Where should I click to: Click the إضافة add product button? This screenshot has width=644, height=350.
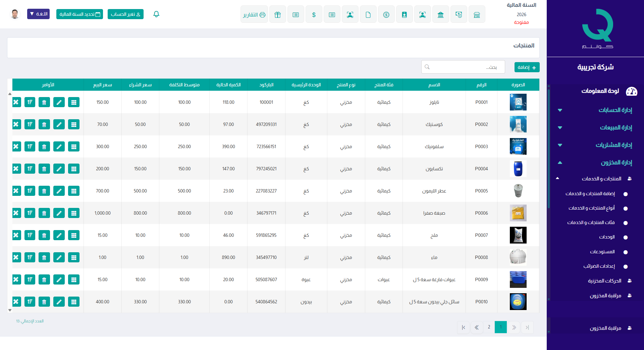(x=527, y=67)
